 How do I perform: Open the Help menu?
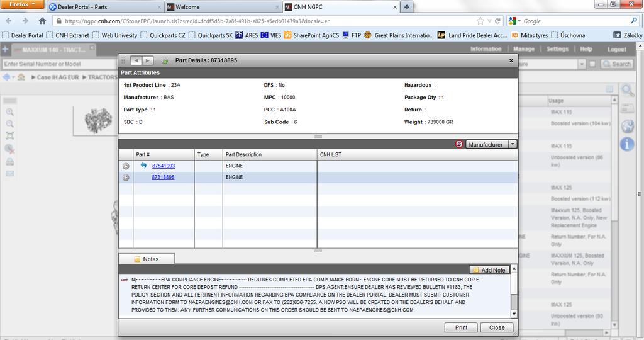586,49
